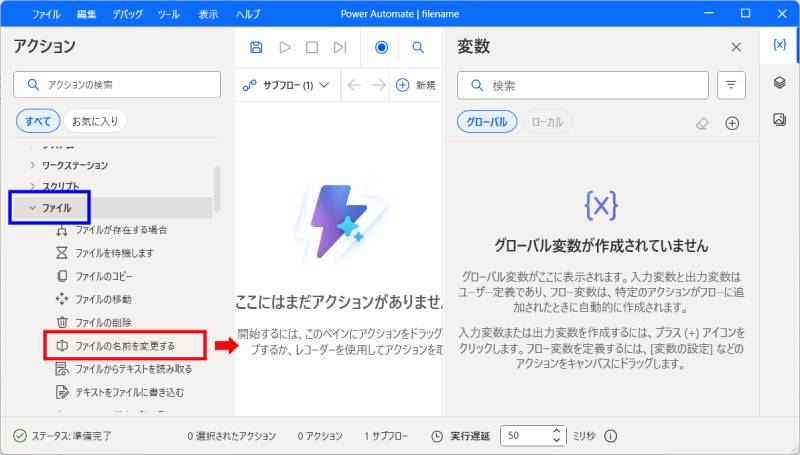Switch to the グローバル variables tab
Viewport: 800px width, 455px height.
(x=487, y=122)
